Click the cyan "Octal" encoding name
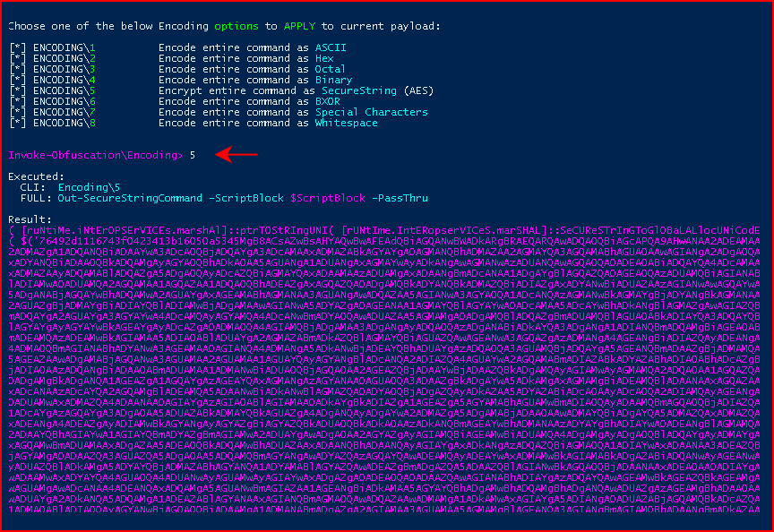The height and width of the screenshot is (532, 774). tap(331, 70)
